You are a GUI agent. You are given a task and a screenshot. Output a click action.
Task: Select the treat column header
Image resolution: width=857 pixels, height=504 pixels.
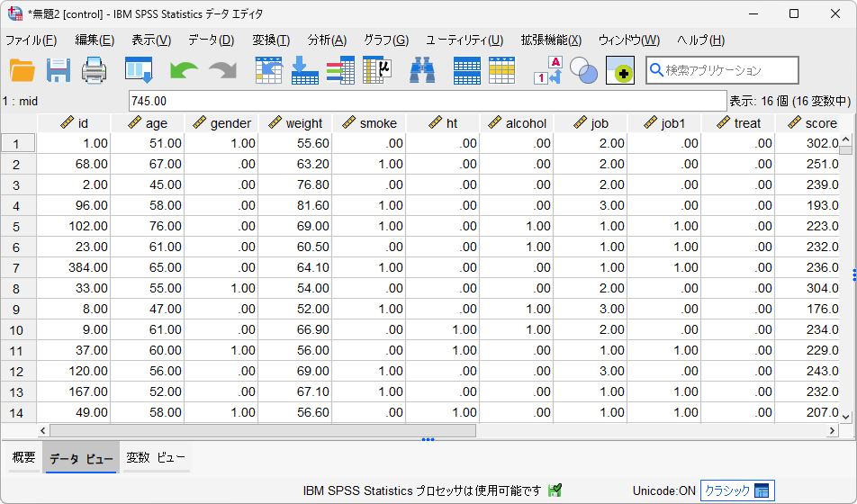(x=738, y=123)
